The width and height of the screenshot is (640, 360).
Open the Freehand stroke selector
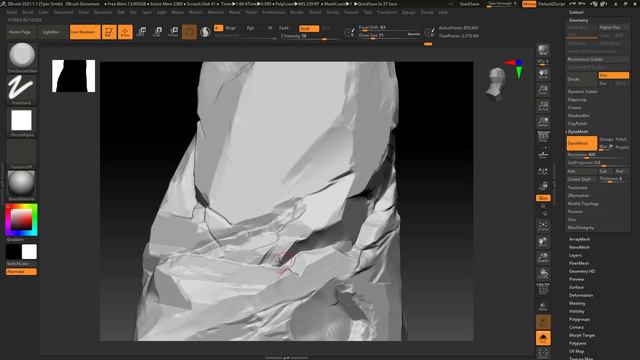click(x=22, y=89)
